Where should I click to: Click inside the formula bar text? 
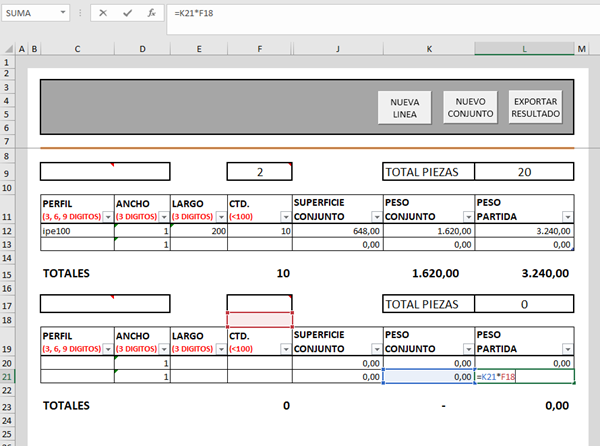[x=380, y=14]
